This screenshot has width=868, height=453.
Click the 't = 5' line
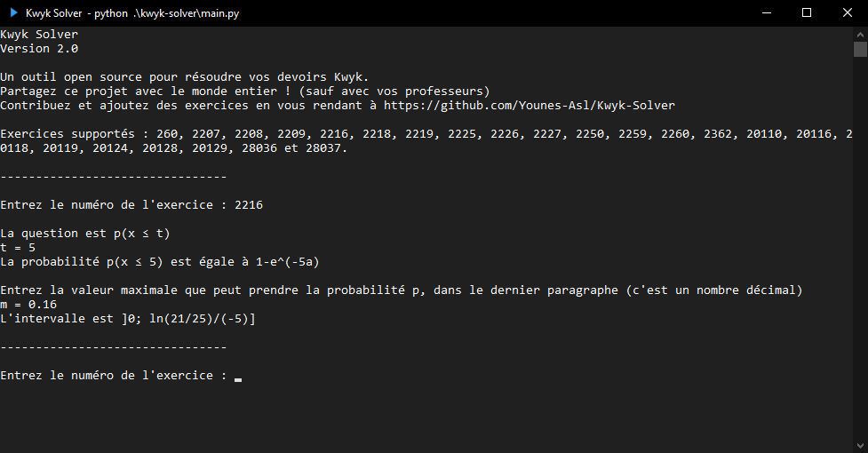pos(18,247)
